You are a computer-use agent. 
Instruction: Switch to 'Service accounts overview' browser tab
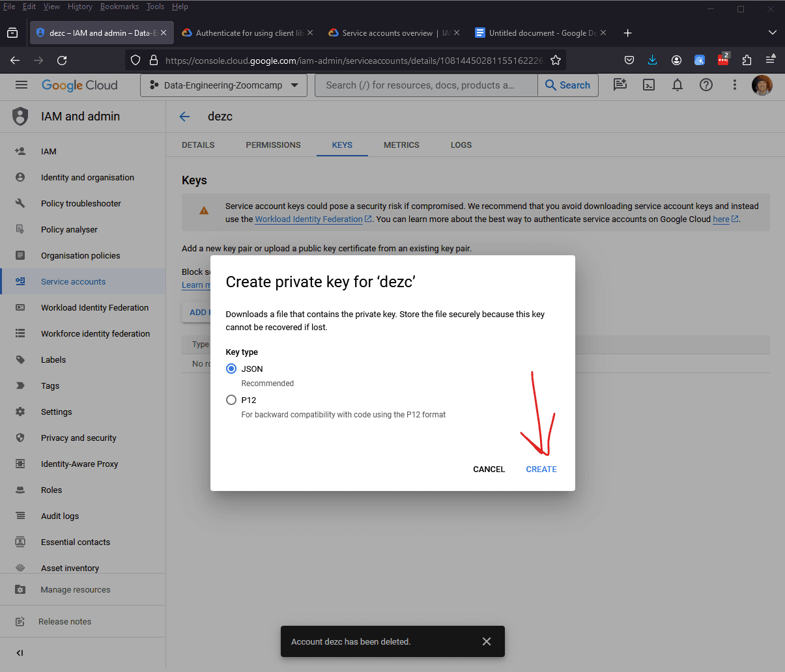395,33
